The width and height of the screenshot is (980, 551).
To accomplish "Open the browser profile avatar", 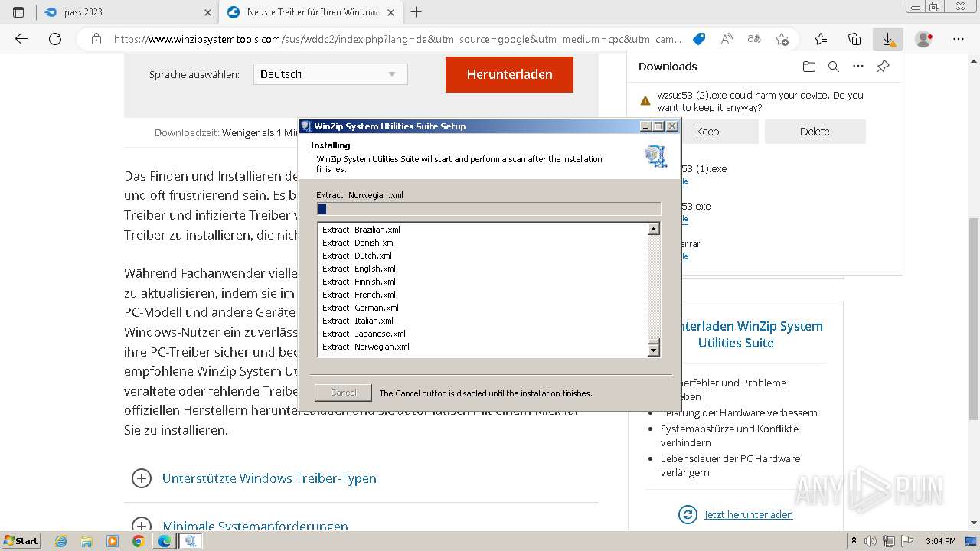I will point(924,39).
